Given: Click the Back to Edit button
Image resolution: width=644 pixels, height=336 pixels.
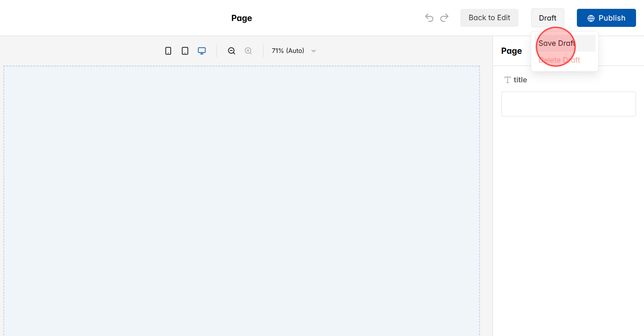Looking at the screenshot, I should 489,18.
